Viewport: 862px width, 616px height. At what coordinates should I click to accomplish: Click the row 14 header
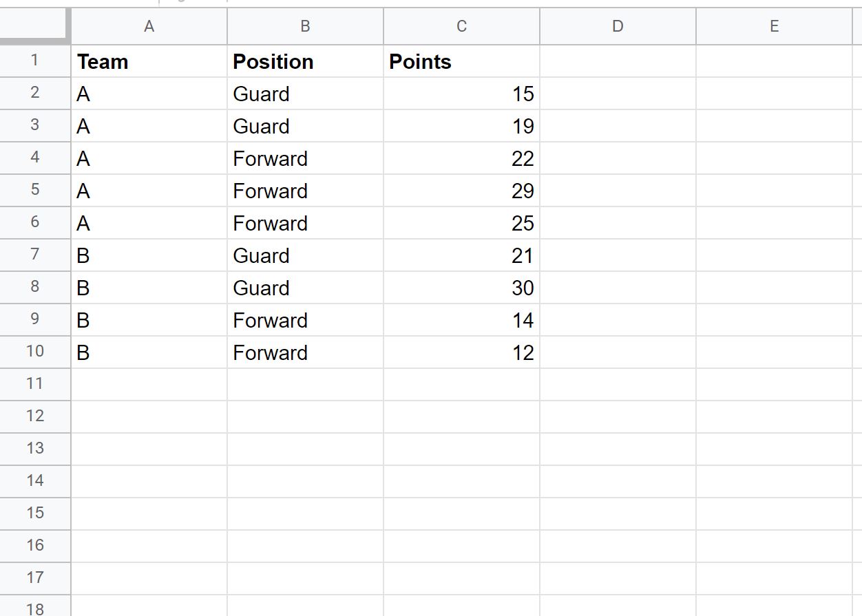pyautogui.click(x=35, y=481)
